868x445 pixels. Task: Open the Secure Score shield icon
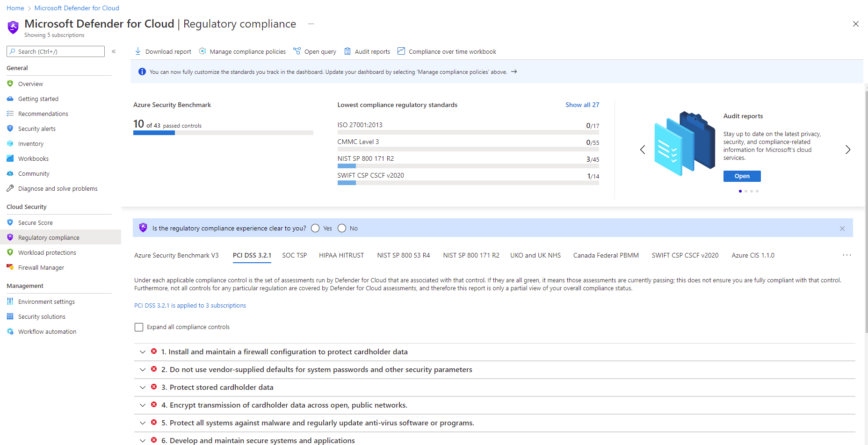(x=10, y=222)
